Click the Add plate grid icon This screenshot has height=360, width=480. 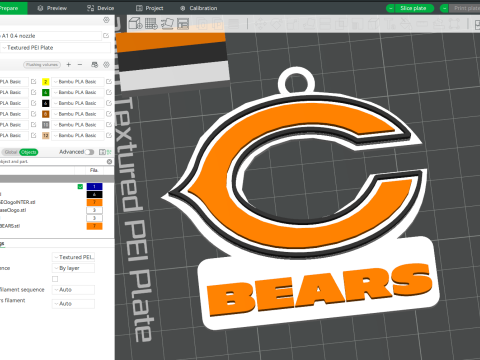tap(151, 23)
